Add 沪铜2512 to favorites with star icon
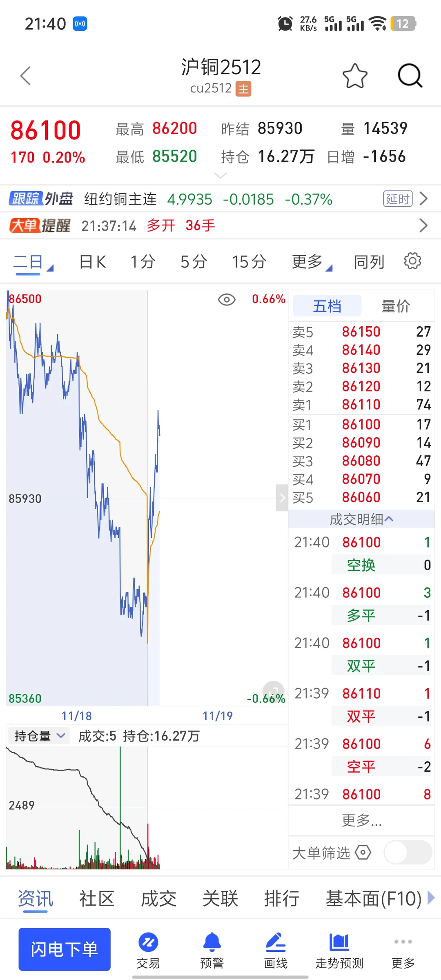Image resolution: width=441 pixels, height=980 pixels. click(x=355, y=76)
